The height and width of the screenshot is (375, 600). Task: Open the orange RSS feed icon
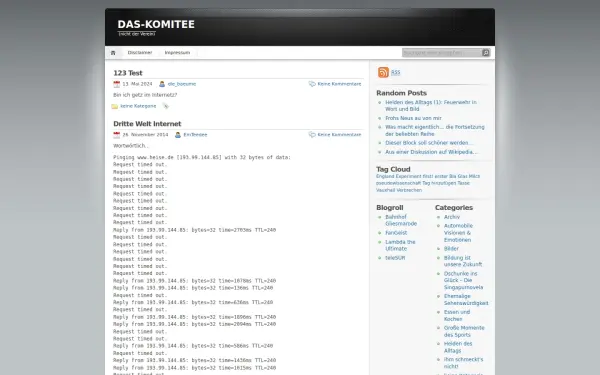click(x=383, y=72)
